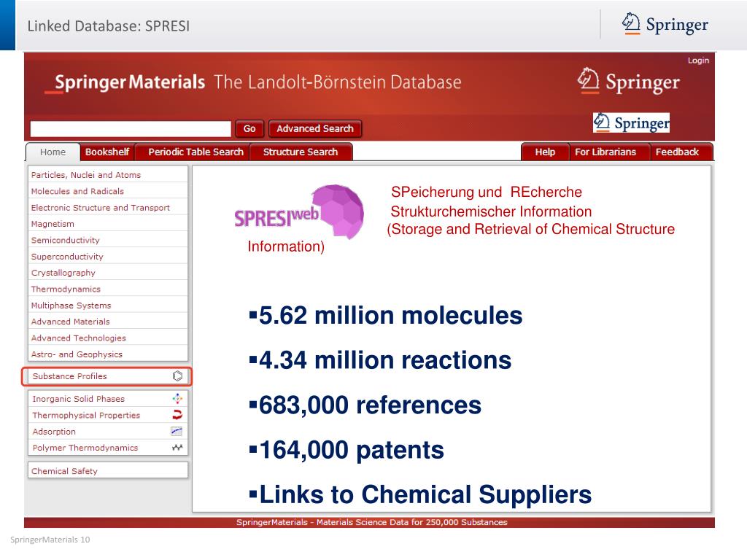Image resolution: width=747 pixels, height=560 pixels.
Task: Switch to Structure Search tab
Action: click(x=301, y=152)
